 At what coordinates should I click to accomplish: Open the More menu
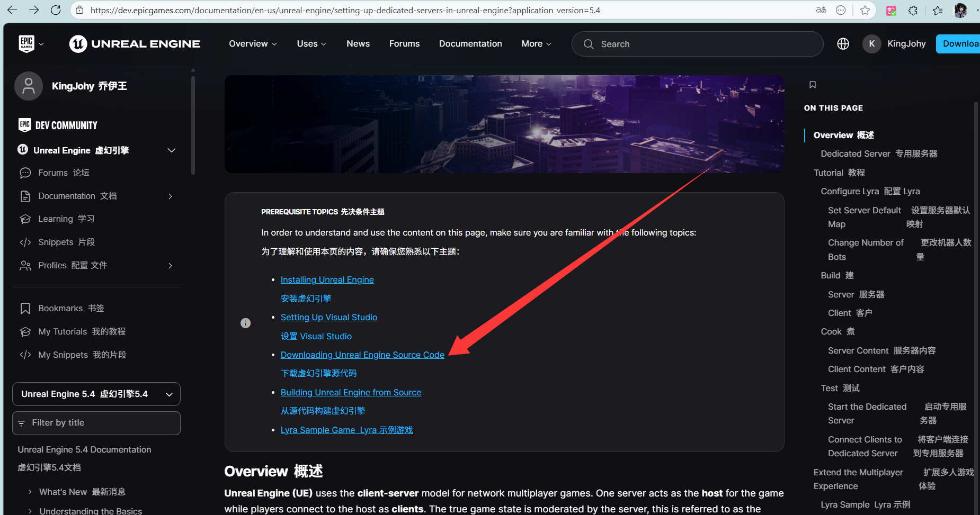pos(536,44)
